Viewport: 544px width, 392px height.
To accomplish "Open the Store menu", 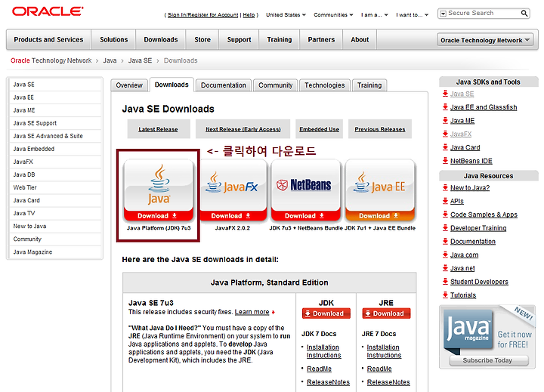I will pyautogui.click(x=202, y=39).
